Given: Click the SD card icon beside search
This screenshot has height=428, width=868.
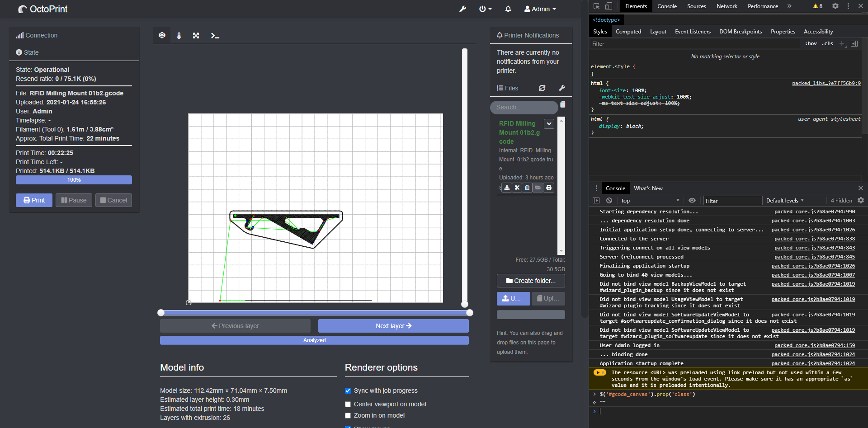Looking at the screenshot, I should [563, 104].
